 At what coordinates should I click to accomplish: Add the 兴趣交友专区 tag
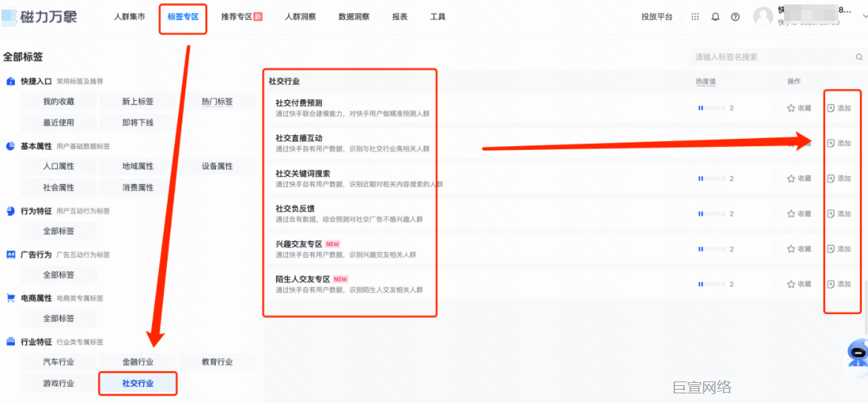(x=838, y=249)
